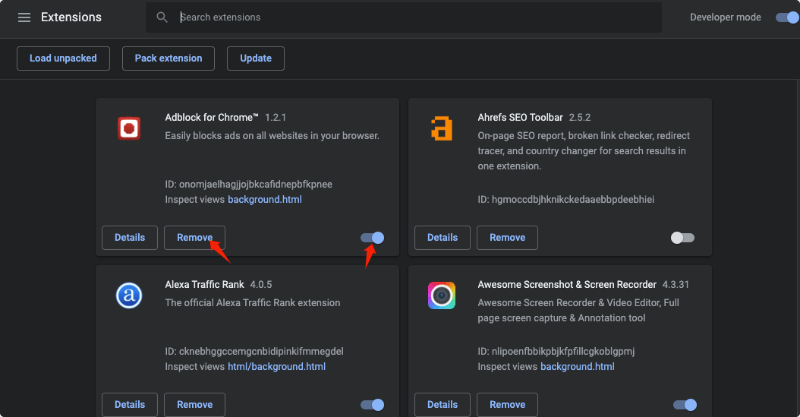Disable Awesome Screenshot & Screen Recorder extension
Image resolution: width=800 pixels, height=417 pixels.
(x=685, y=405)
